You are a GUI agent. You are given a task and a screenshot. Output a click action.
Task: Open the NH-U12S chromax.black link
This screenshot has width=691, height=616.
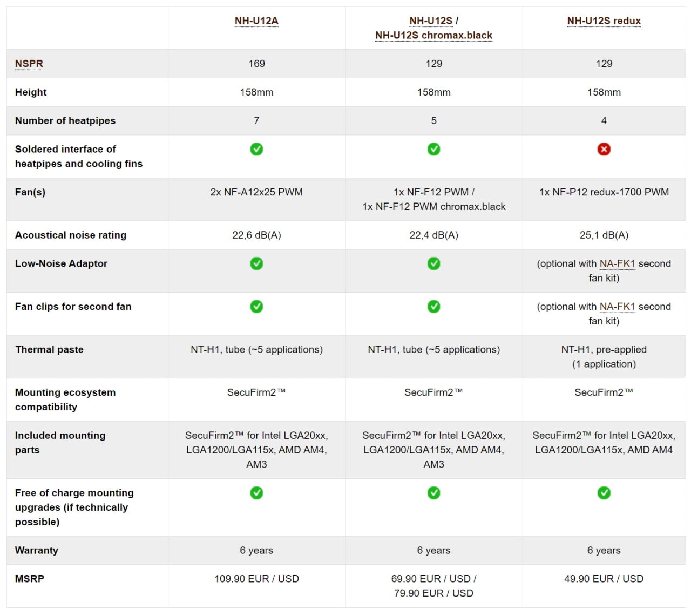433,36
